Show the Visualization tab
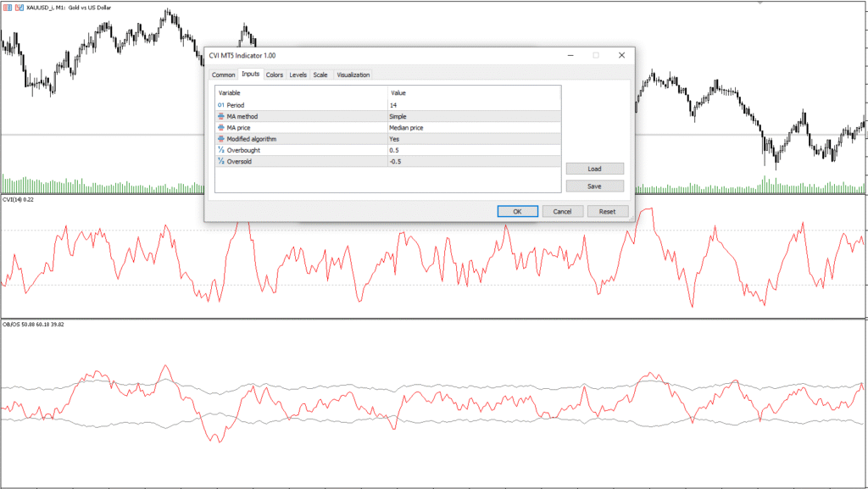The height and width of the screenshot is (489, 868). [353, 75]
